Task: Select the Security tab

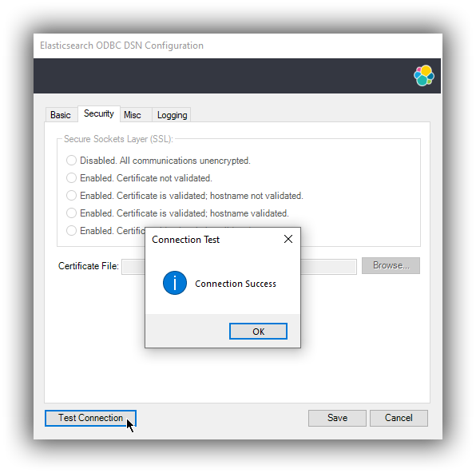Action: [99, 113]
